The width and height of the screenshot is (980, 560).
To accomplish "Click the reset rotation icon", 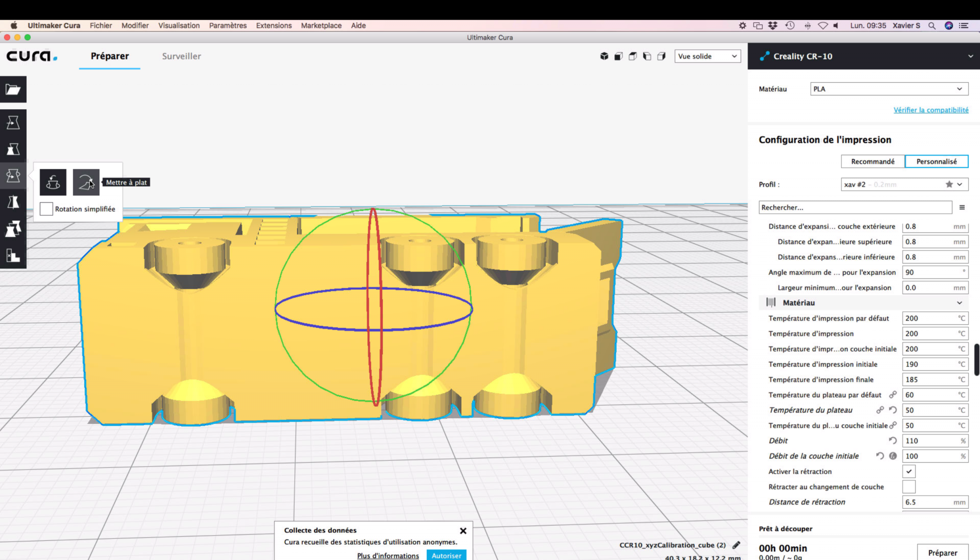I will click(53, 182).
